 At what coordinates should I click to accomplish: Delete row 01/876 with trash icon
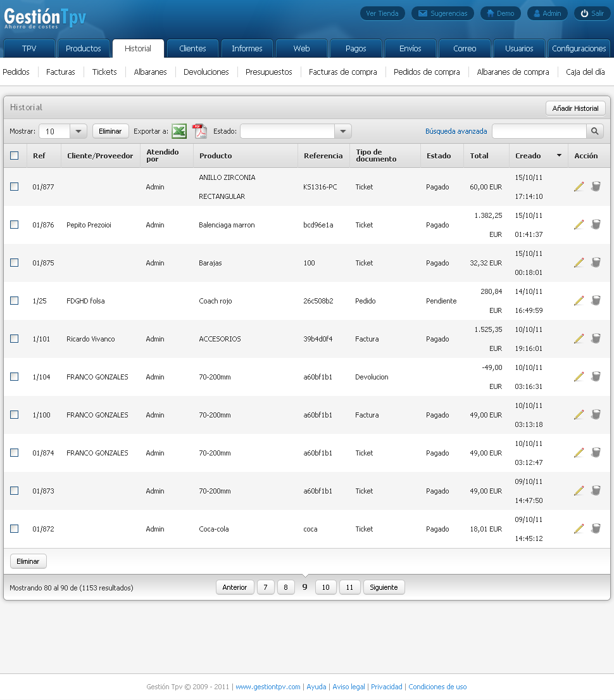tap(596, 224)
